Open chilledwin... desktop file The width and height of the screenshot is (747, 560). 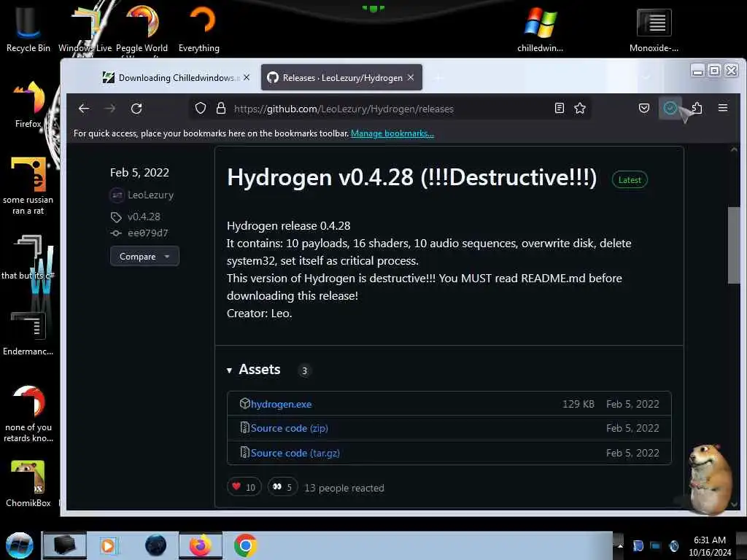pos(540,29)
